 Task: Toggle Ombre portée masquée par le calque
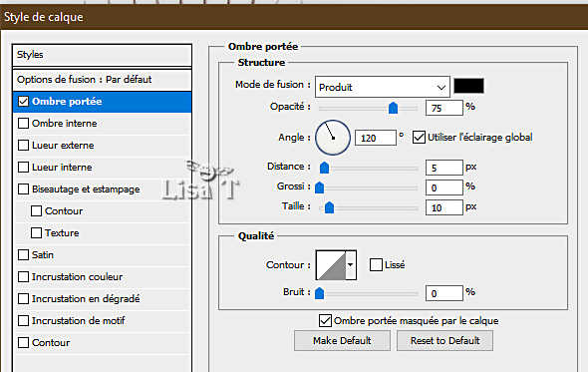point(325,320)
